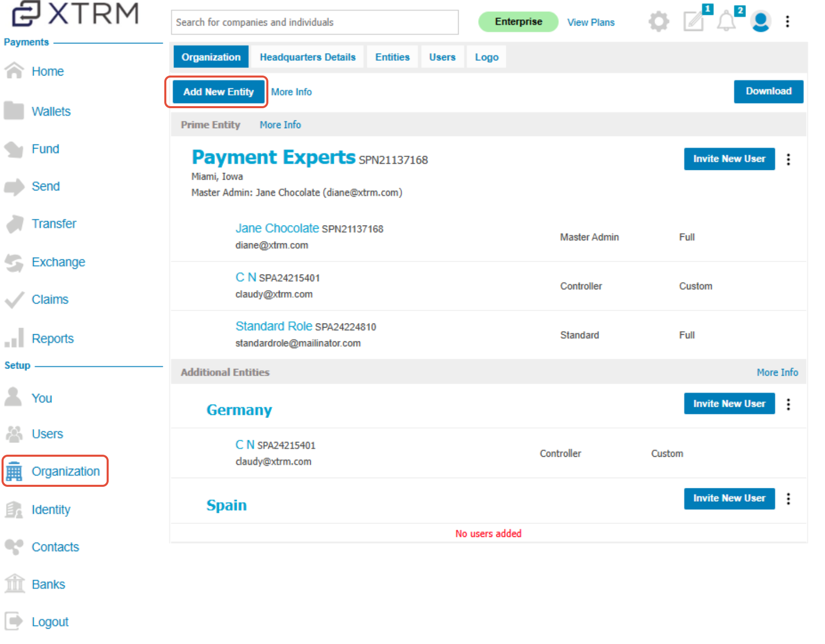Invite new user to Spain entity

pos(729,498)
